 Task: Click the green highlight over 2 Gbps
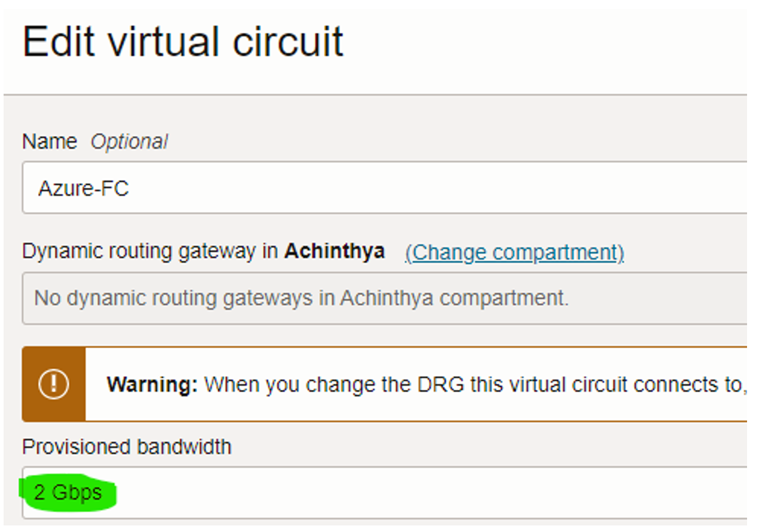pyautogui.click(x=69, y=491)
